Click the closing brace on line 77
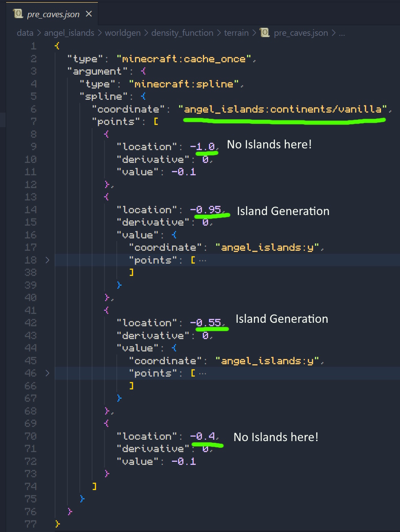Image resolution: width=400 pixels, height=532 pixels. click(57, 524)
